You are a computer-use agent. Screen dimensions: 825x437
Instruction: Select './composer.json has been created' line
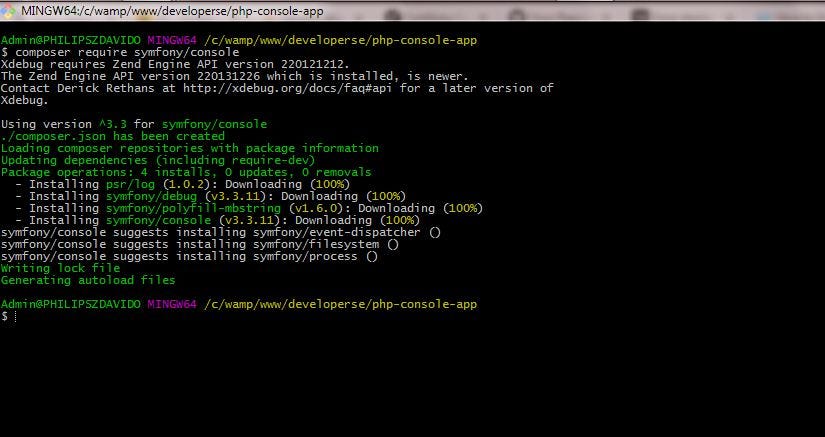(113, 136)
